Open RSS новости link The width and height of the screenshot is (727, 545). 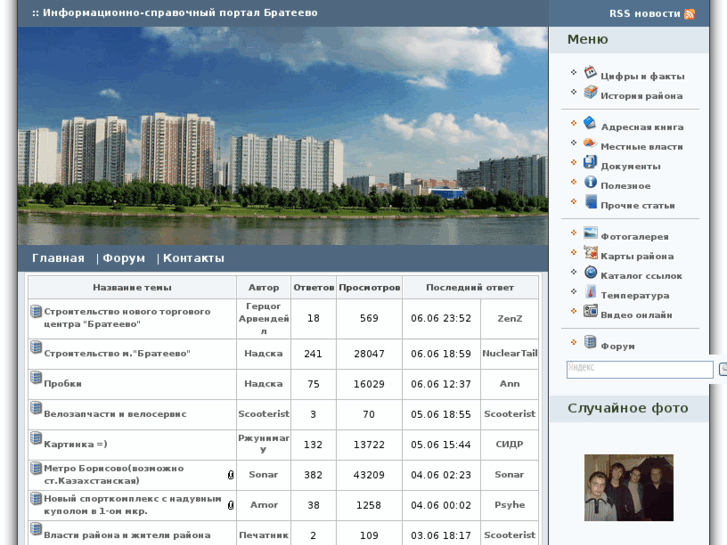pyautogui.click(x=644, y=14)
